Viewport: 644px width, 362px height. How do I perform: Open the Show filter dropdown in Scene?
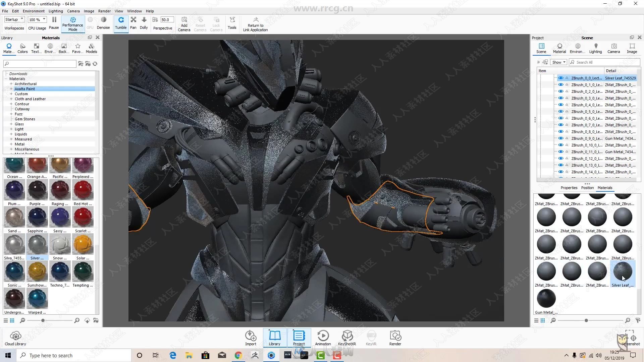(559, 62)
